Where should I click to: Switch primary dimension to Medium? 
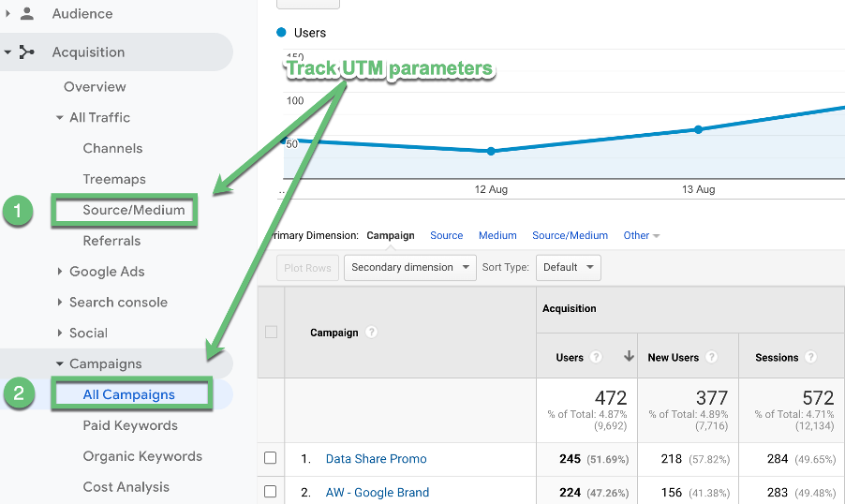[497, 235]
